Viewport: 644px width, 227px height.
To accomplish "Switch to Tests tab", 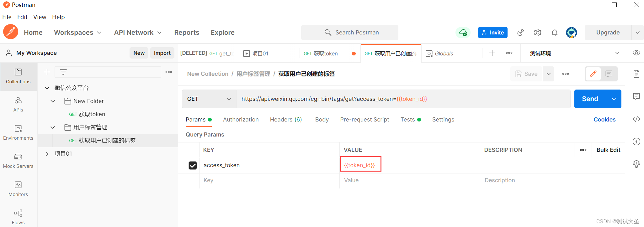I will 411,120.
